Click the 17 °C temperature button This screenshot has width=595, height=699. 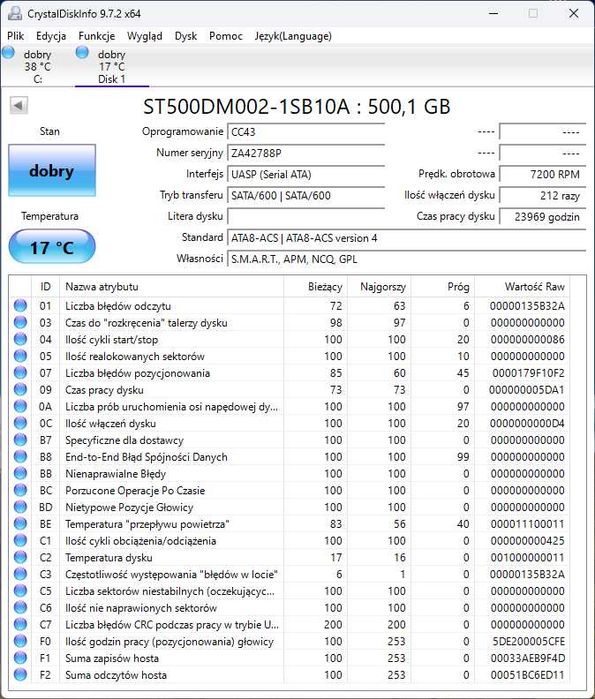52,247
